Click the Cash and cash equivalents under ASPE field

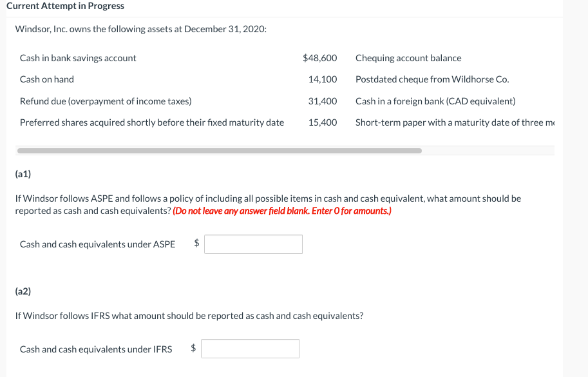[x=252, y=244]
